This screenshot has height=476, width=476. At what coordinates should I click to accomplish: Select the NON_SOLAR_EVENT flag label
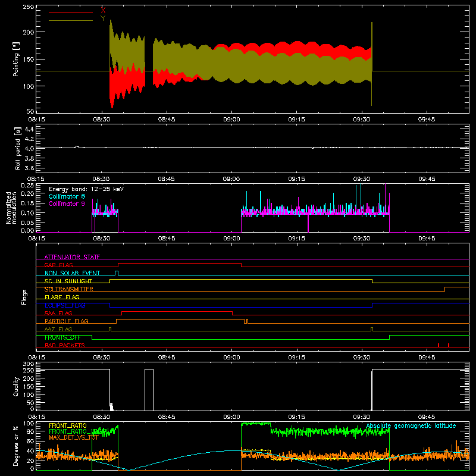point(72,273)
